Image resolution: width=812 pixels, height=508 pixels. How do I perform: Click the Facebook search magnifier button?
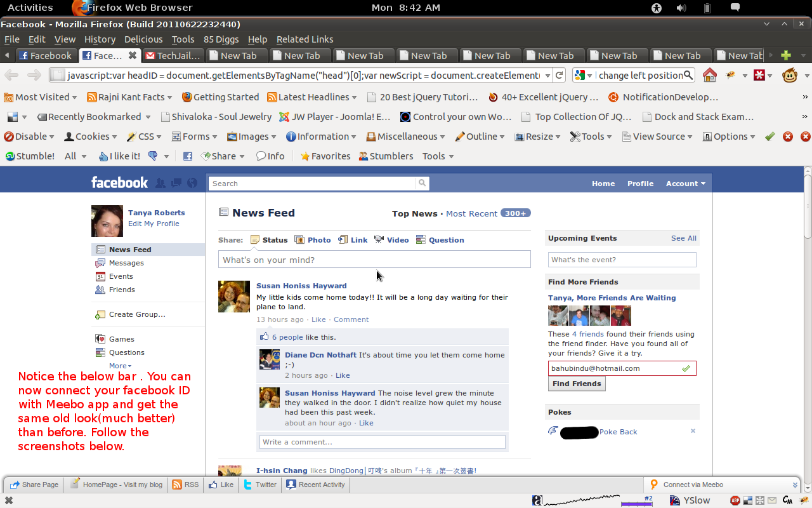point(422,183)
